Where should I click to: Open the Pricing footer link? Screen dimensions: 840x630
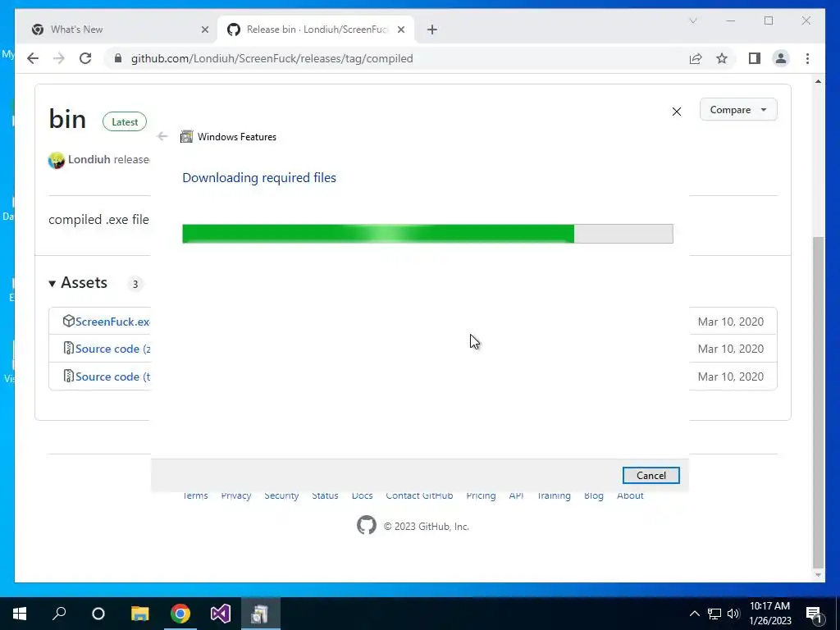481,495
